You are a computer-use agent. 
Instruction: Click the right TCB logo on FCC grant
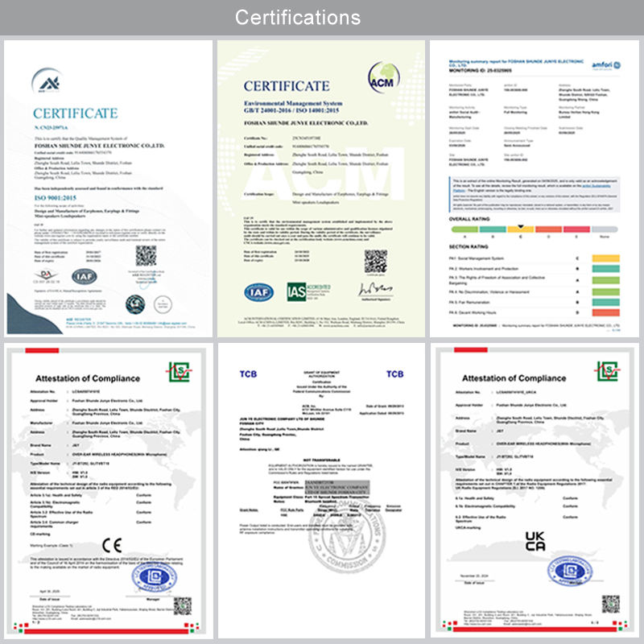click(394, 374)
